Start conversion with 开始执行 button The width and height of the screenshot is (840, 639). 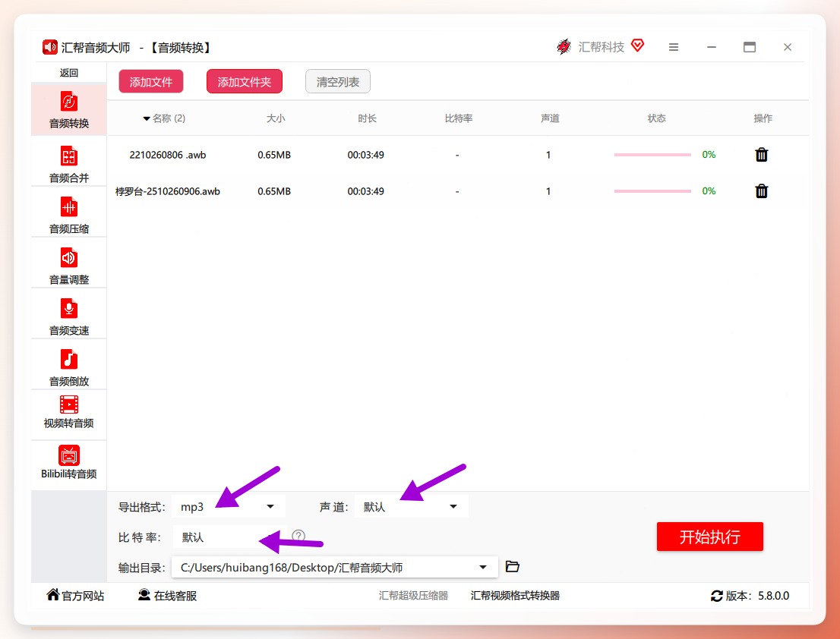click(710, 537)
